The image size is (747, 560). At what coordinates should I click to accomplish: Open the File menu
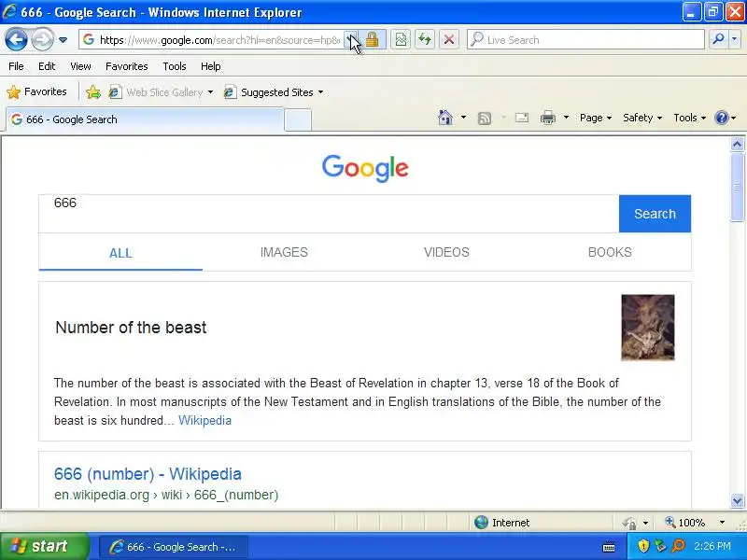pyautogui.click(x=16, y=66)
